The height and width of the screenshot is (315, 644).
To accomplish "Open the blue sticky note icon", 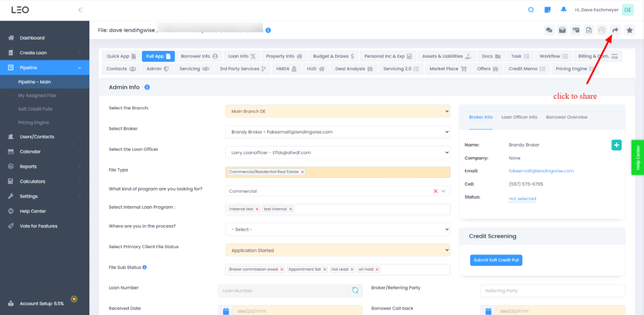I will coord(547,10).
